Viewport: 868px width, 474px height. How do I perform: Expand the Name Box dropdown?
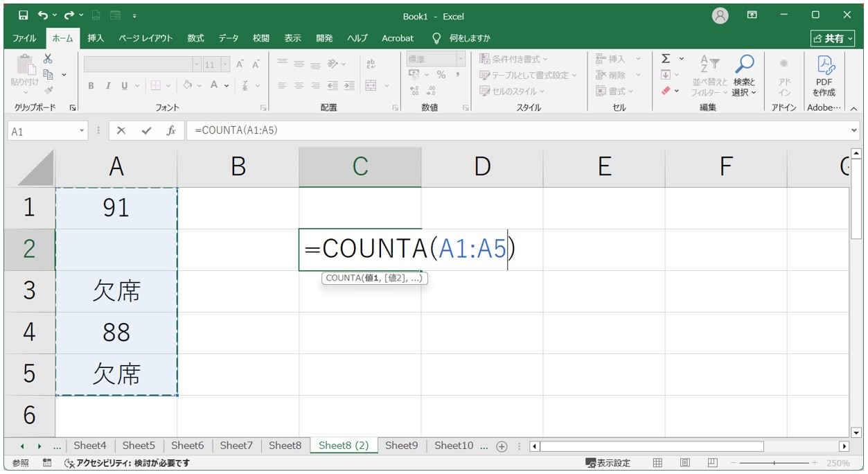82,131
